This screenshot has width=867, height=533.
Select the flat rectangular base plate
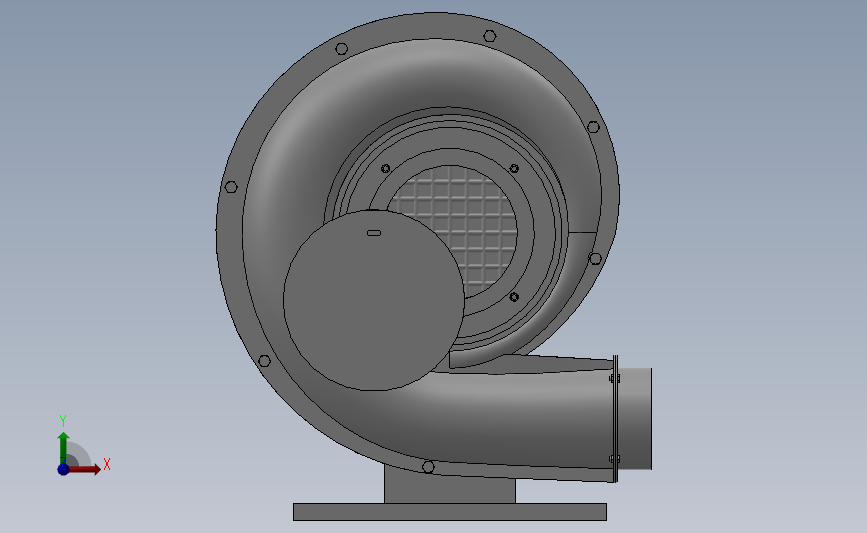(450, 512)
